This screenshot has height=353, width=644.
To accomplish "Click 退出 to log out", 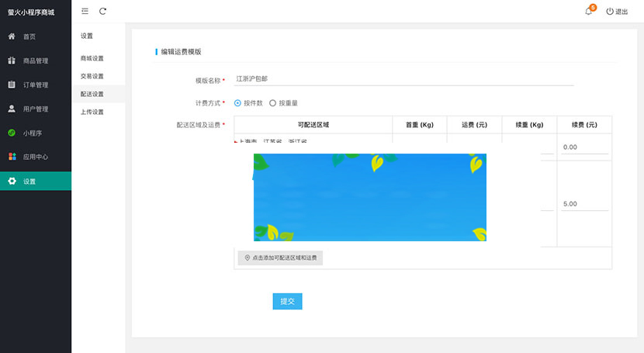I will pyautogui.click(x=617, y=12).
